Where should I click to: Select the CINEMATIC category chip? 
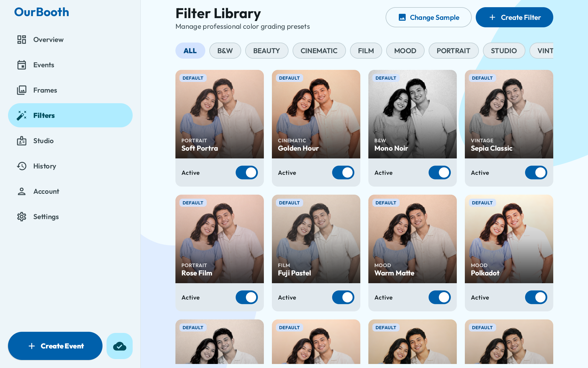point(319,51)
